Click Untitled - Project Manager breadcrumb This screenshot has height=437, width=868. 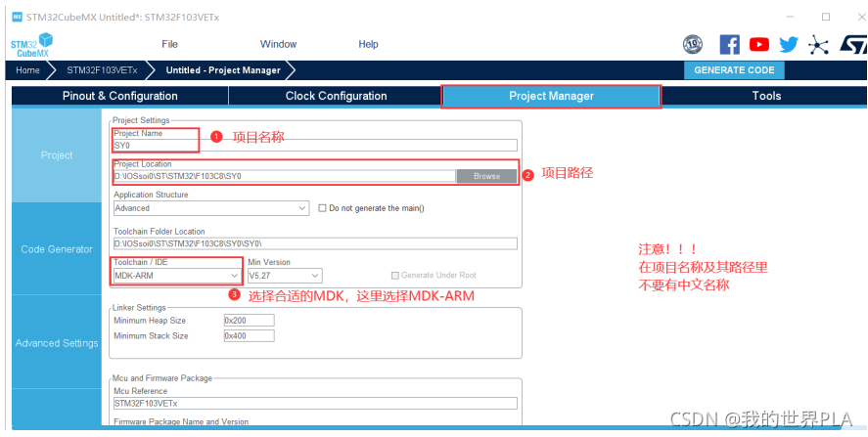[x=223, y=70]
